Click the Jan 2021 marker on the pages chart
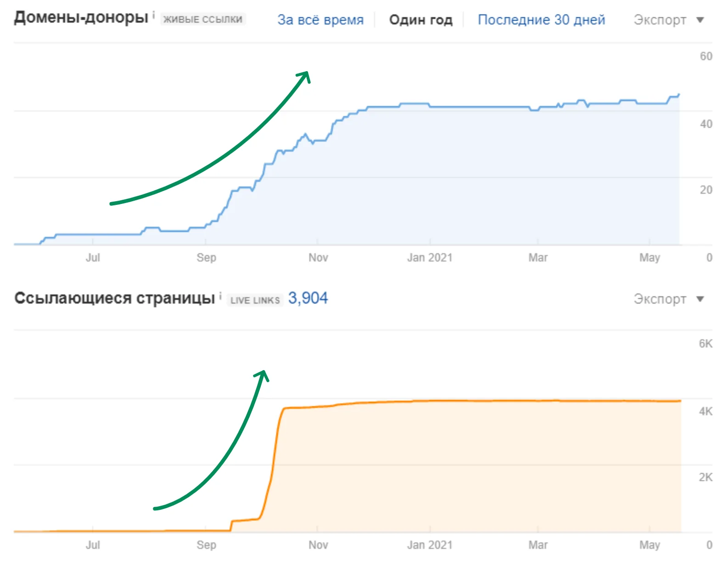Image resolution: width=728 pixels, height=565 pixels. [x=430, y=545]
